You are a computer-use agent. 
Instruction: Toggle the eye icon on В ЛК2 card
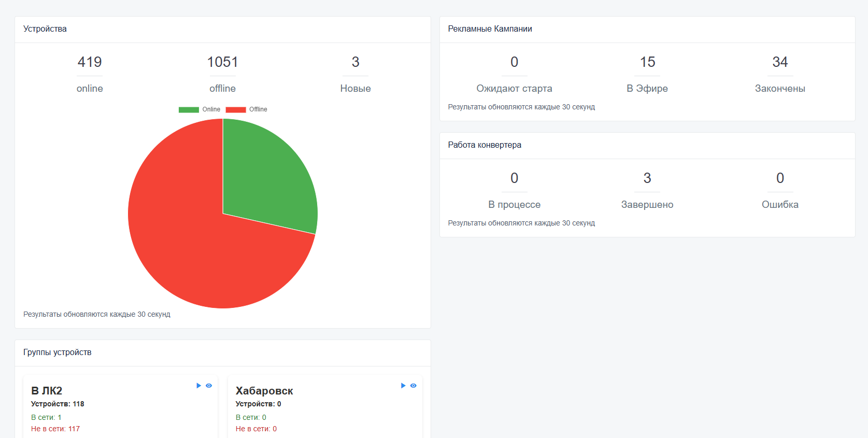(x=209, y=386)
